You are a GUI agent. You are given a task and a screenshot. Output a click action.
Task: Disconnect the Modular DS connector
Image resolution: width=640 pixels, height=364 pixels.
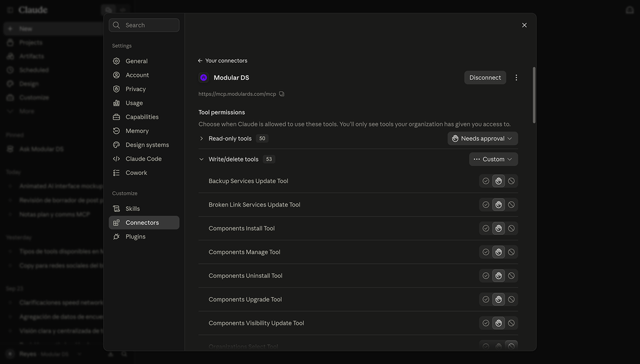485,77
